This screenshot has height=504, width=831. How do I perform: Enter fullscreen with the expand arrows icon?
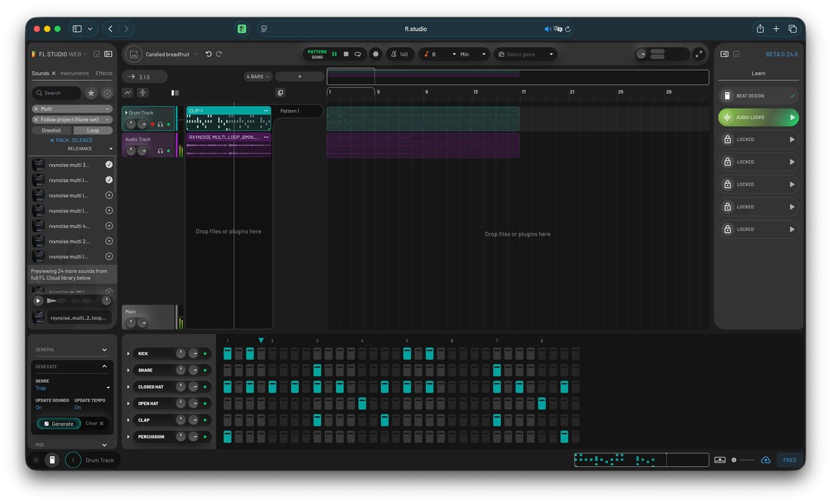[699, 54]
